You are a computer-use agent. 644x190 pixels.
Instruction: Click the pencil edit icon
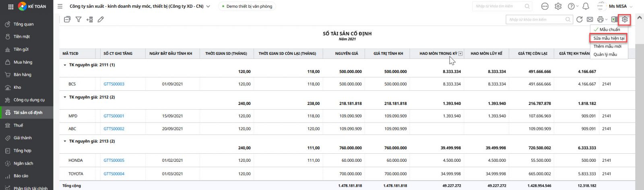pyautogui.click(x=101, y=19)
